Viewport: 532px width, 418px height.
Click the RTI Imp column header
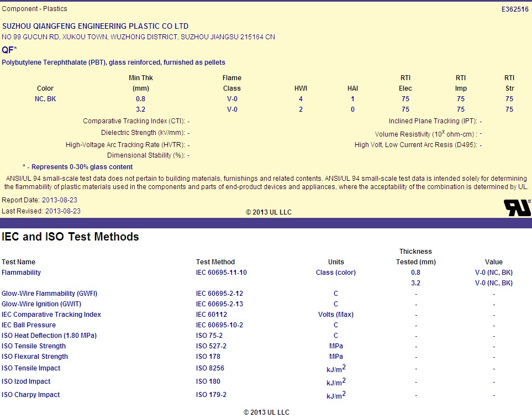point(461,83)
